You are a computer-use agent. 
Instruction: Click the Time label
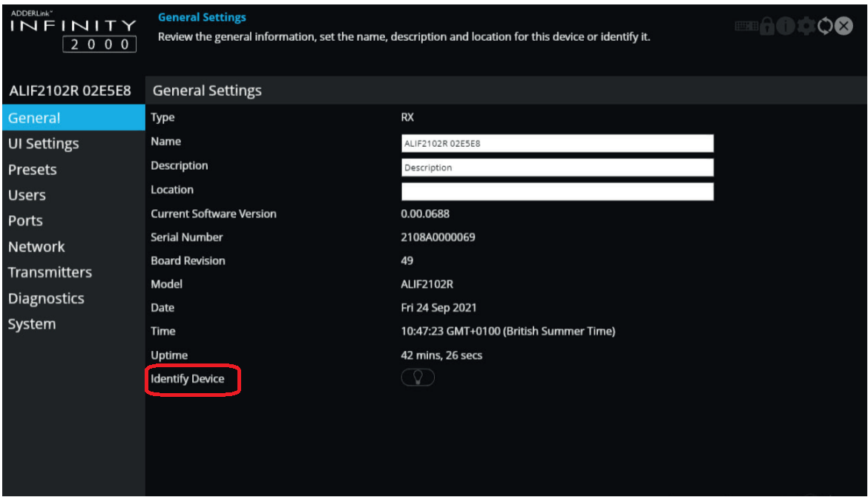click(163, 331)
